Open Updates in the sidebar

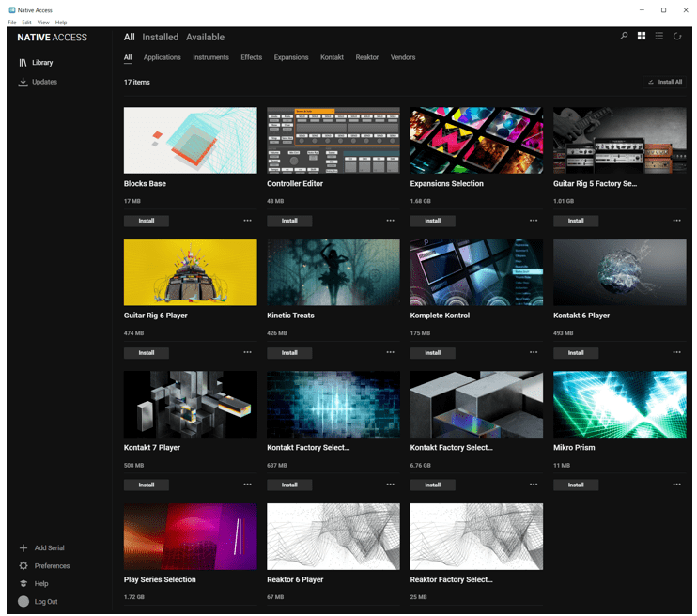(x=38, y=82)
